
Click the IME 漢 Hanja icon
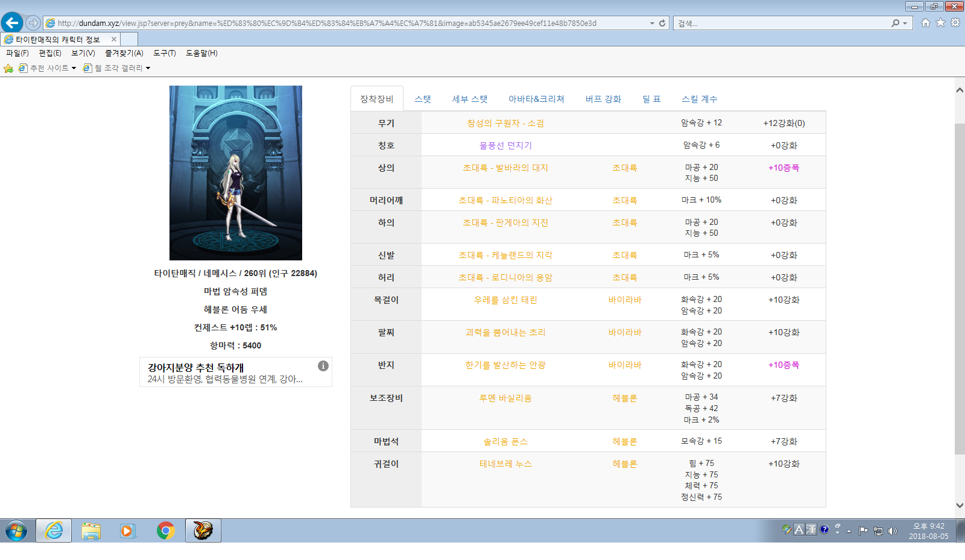[811, 529]
